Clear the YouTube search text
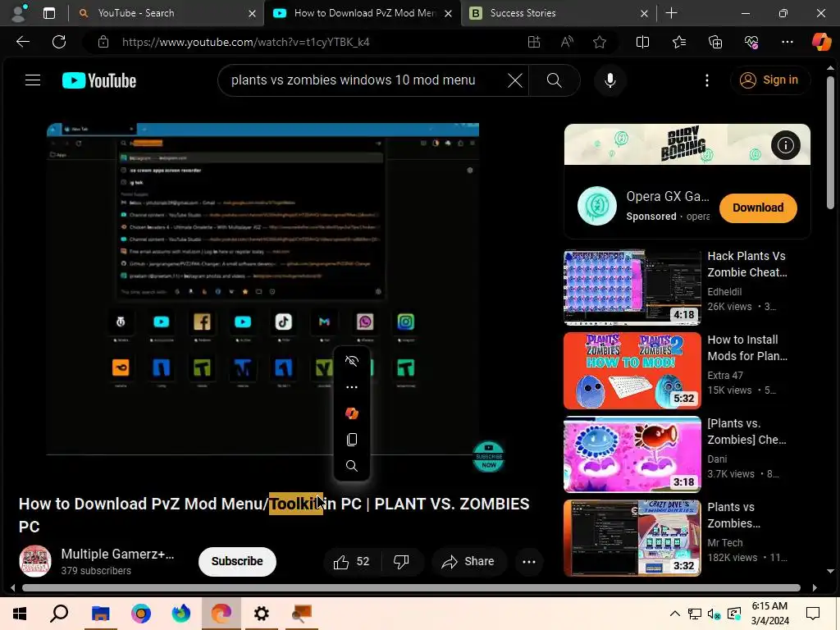This screenshot has width=840, height=630. 515,80
